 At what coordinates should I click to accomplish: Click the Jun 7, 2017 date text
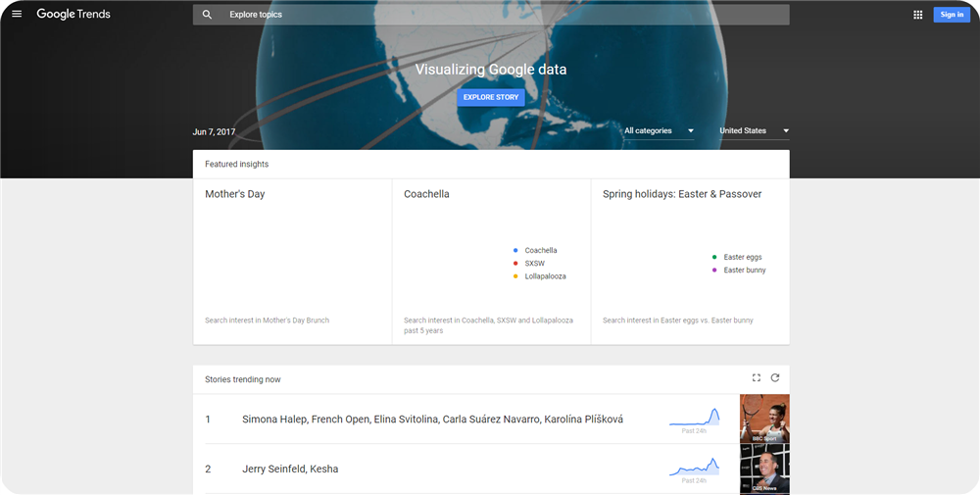214,132
